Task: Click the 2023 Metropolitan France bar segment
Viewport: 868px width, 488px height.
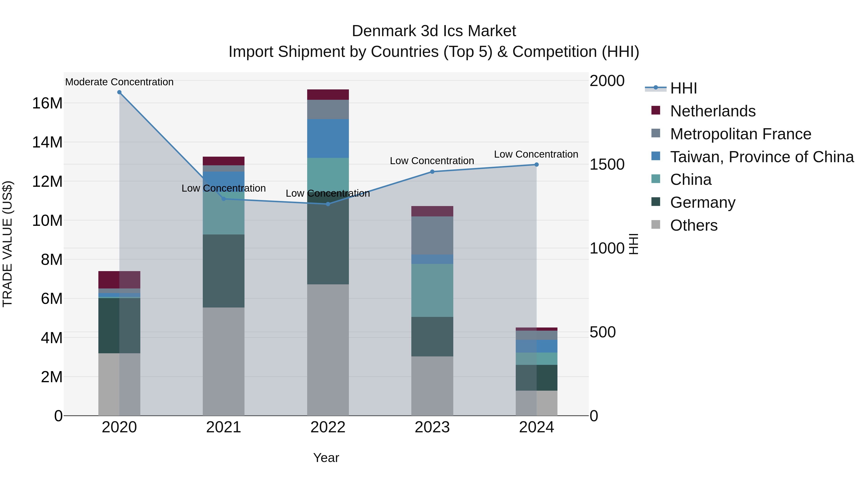Action: 432,235
